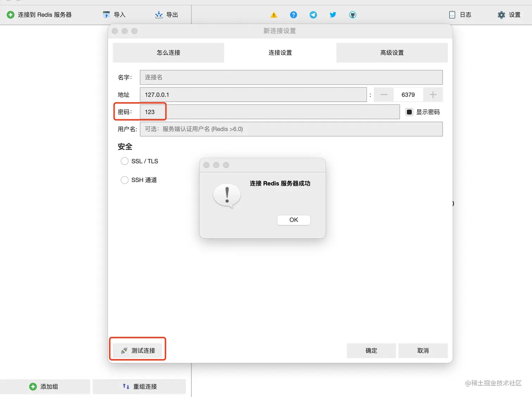
Task: Click the 添加组 text label
Action: point(49,386)
